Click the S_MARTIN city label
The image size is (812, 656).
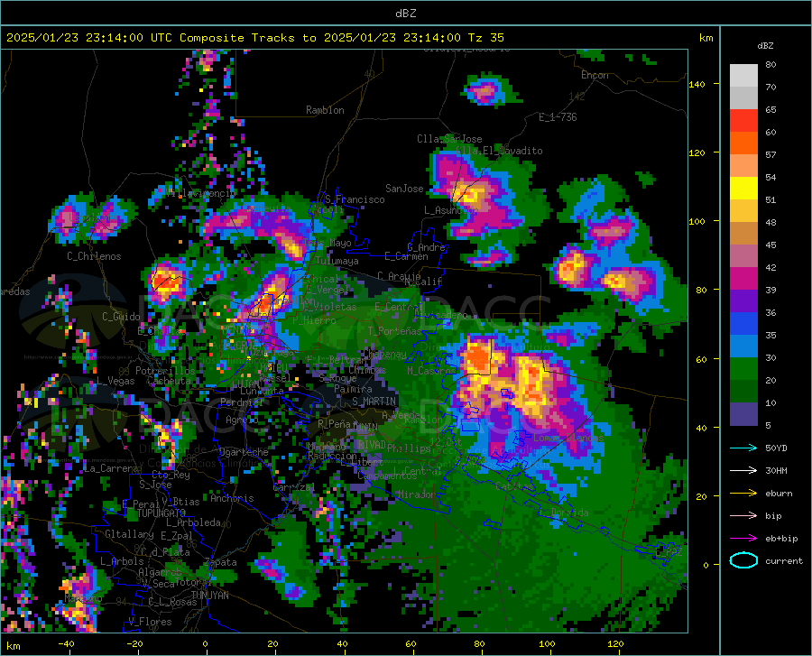374,402
